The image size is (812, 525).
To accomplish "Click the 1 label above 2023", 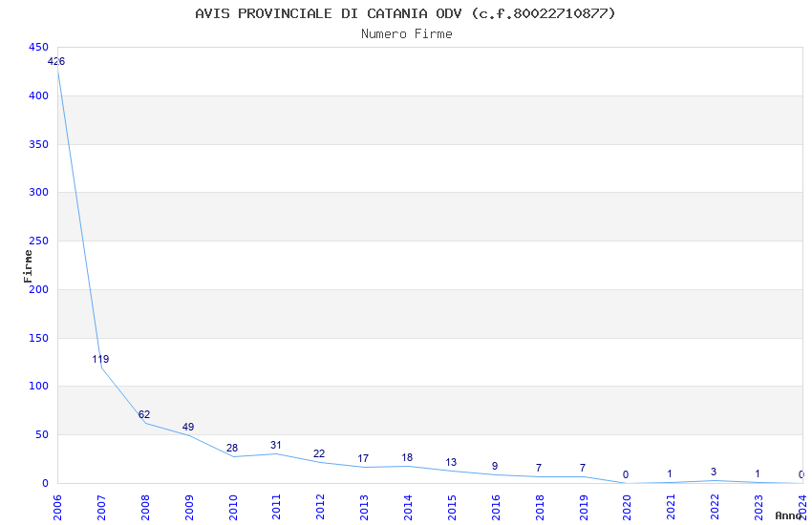I will 758,473.
